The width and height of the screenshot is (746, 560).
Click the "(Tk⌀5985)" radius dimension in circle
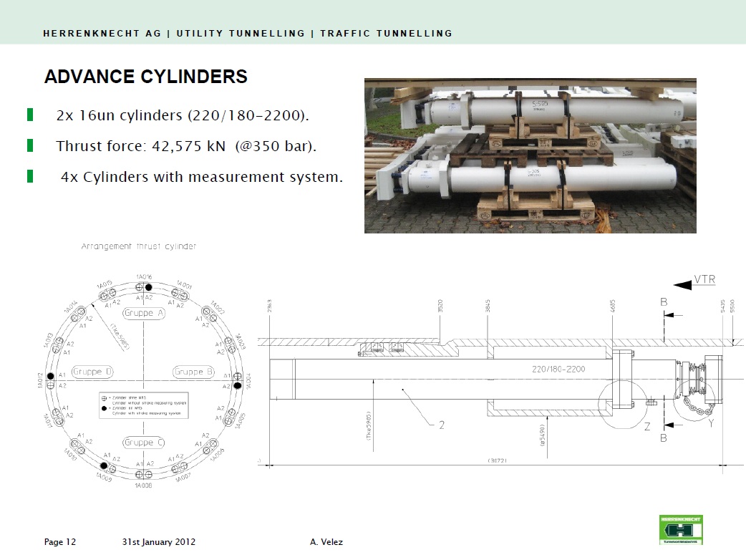pyautogui.click(x=120, y=337)
